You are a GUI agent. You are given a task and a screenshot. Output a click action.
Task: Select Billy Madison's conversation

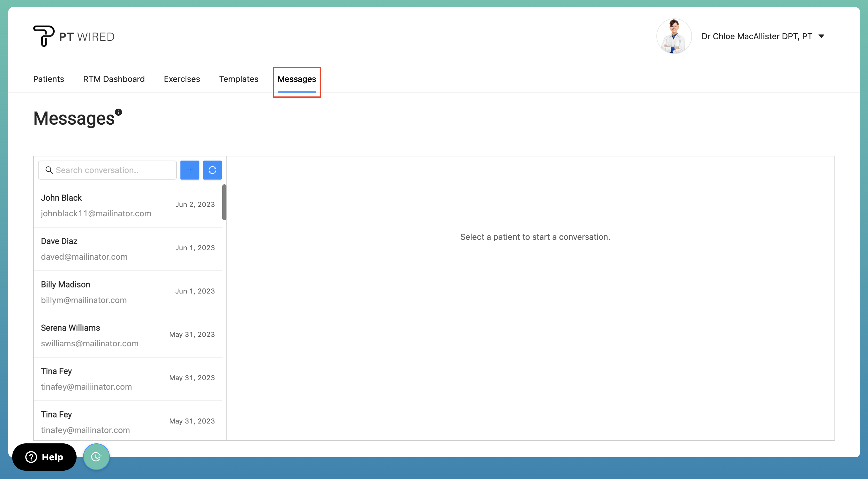(128, 291)
